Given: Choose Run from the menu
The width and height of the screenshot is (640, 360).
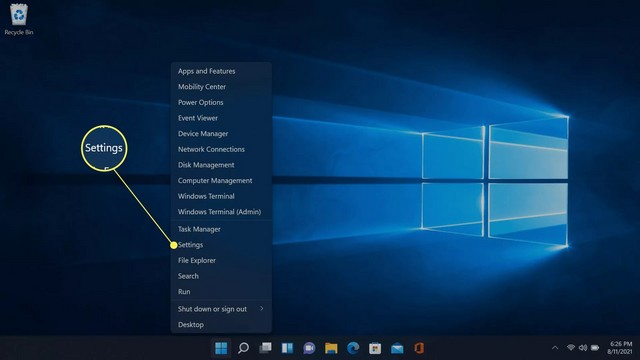Looking at the screenshot, I should pyautogui.click(x=221, y=292).
